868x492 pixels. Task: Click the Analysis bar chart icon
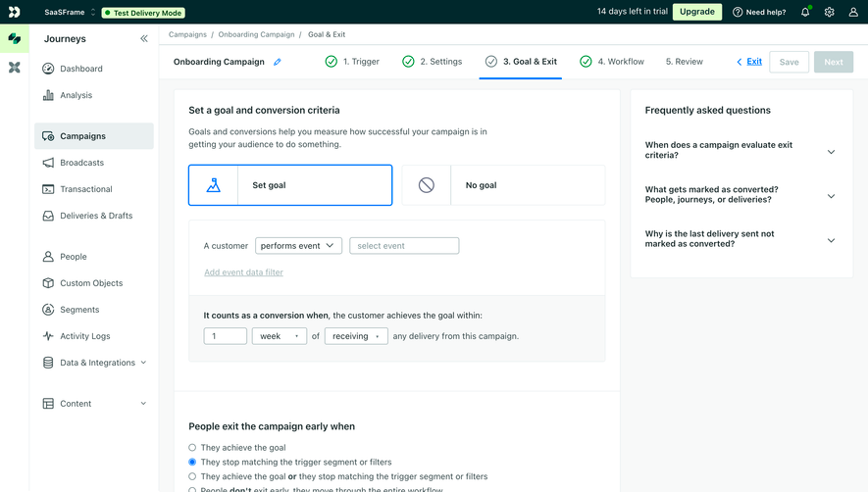click(48, 95)
